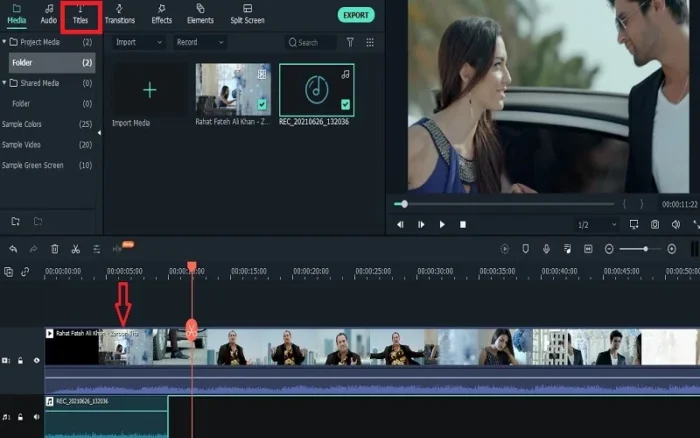
Task: Click the EXPORT button
Action: [356, 15]
